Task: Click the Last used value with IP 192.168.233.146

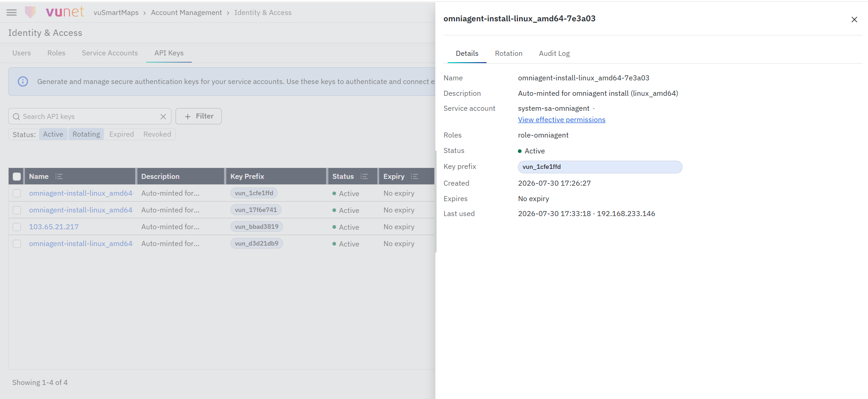Action: point(586,214)
